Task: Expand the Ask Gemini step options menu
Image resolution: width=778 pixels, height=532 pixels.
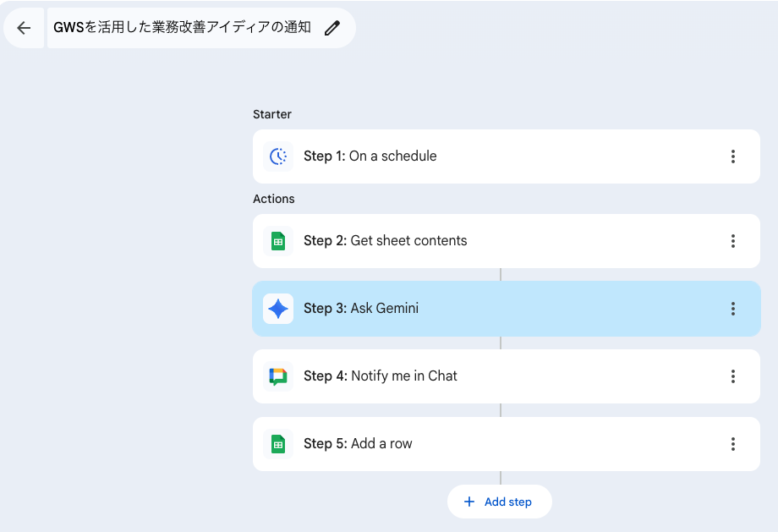Action: tap(732, 309)
